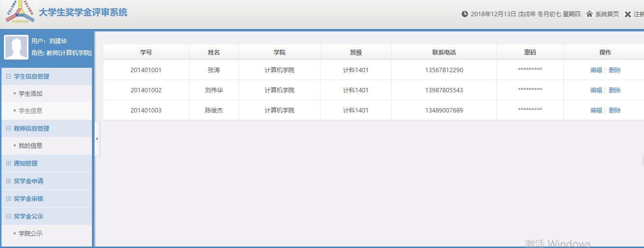644x248 pixels.
Task: Click the date text 2018年12月13日
Action: 494,14
